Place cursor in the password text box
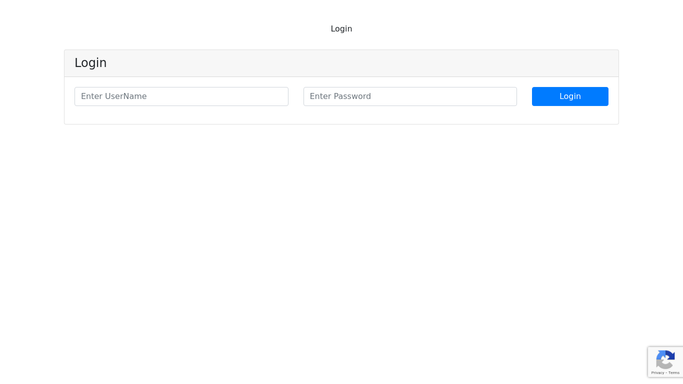Screen dimensions: 683x384 tap(410, 96)
